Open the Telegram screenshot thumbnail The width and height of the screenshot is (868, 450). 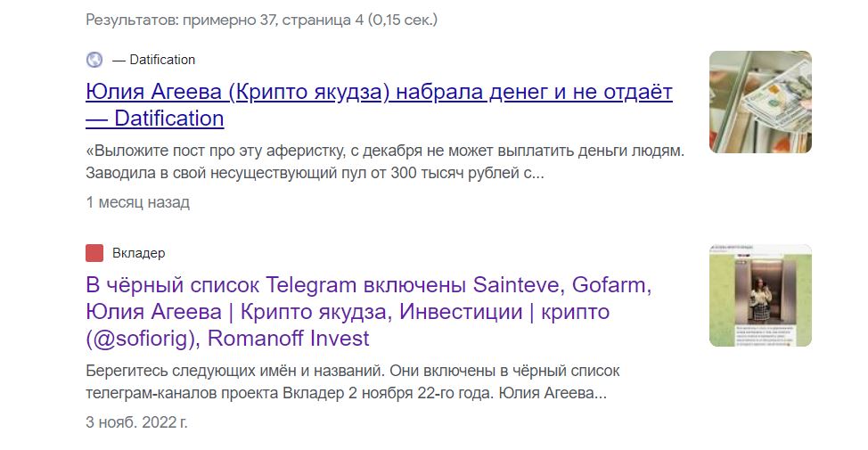point(759,295)
